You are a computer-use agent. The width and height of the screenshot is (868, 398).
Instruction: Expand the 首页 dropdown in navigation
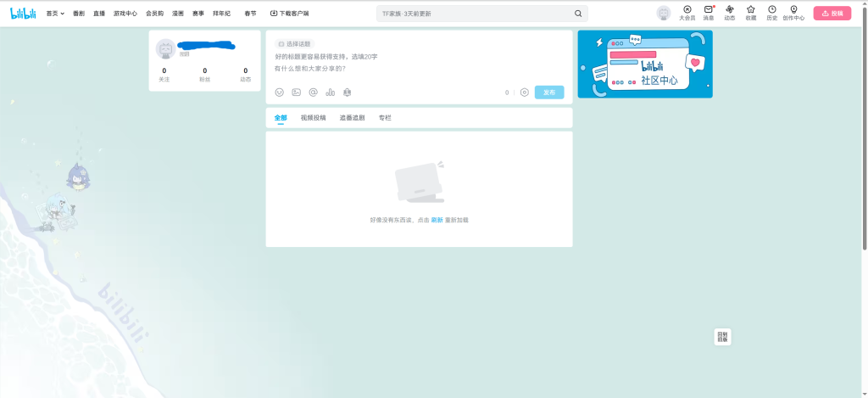[55, 14]
